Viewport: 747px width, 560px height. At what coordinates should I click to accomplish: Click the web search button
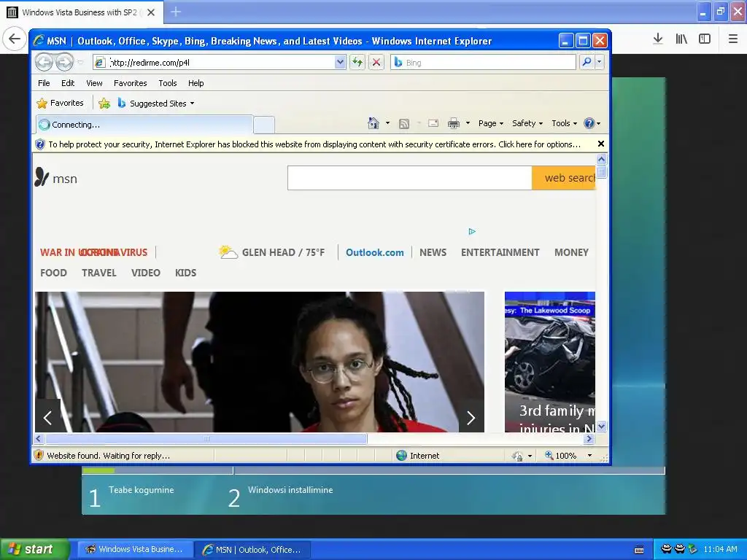coord(564,178)
